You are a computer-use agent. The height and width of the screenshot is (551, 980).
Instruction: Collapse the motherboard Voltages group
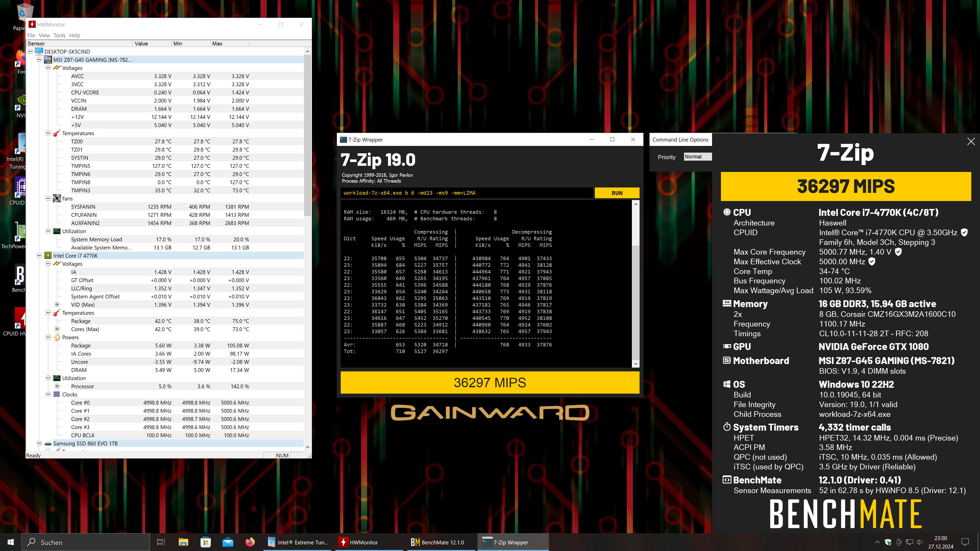pyautogui.click(x=48, y=68)
